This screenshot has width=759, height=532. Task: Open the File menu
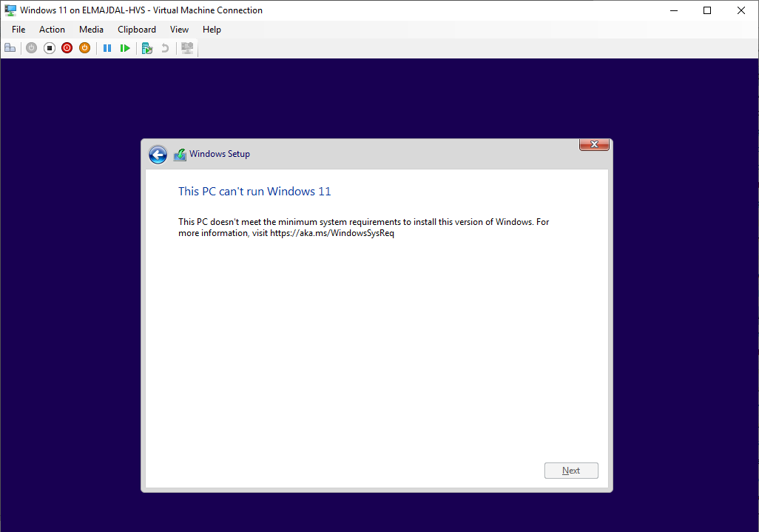18,30
